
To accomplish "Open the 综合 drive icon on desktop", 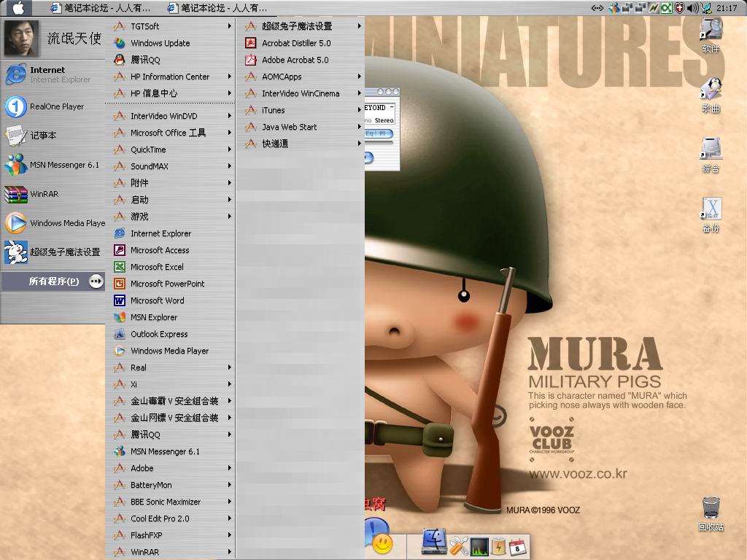I will click(x=711, y=155).
